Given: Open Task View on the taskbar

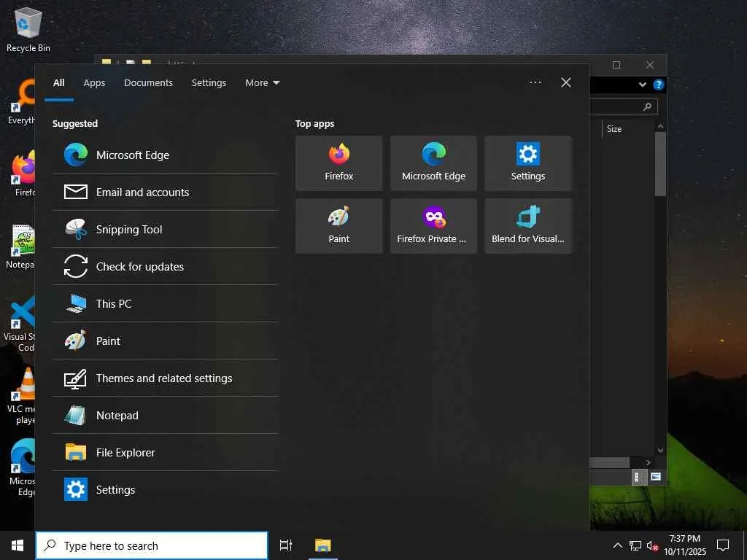Looking at the screenshot, I should click(x=286, y=545).
